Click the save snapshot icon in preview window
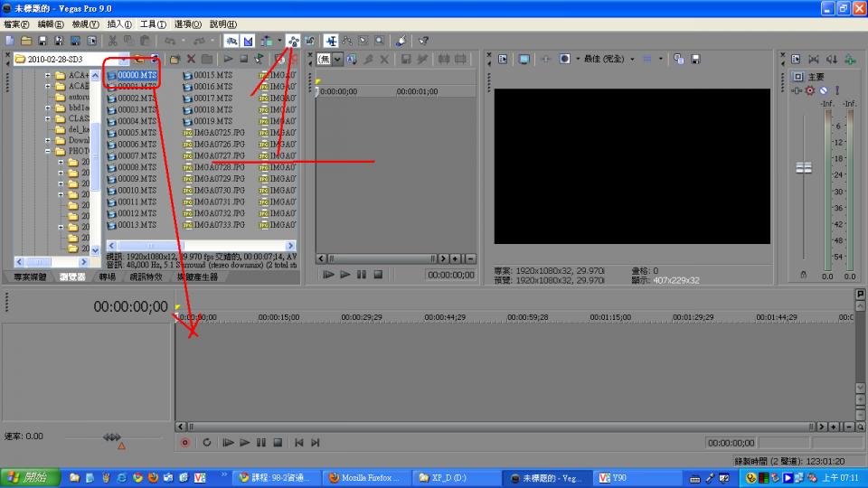Viewport: 868px width, 488px height. (x=696, y=60)
